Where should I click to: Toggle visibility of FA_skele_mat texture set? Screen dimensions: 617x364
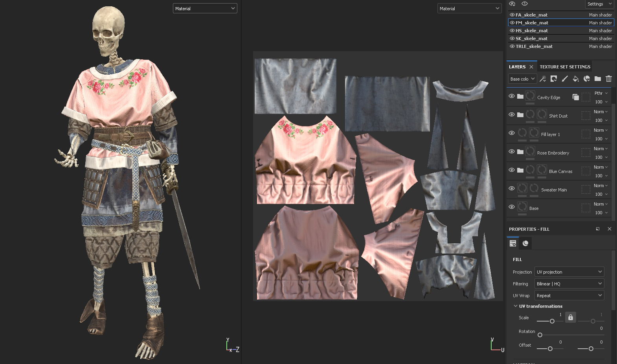tap(512, 15)
